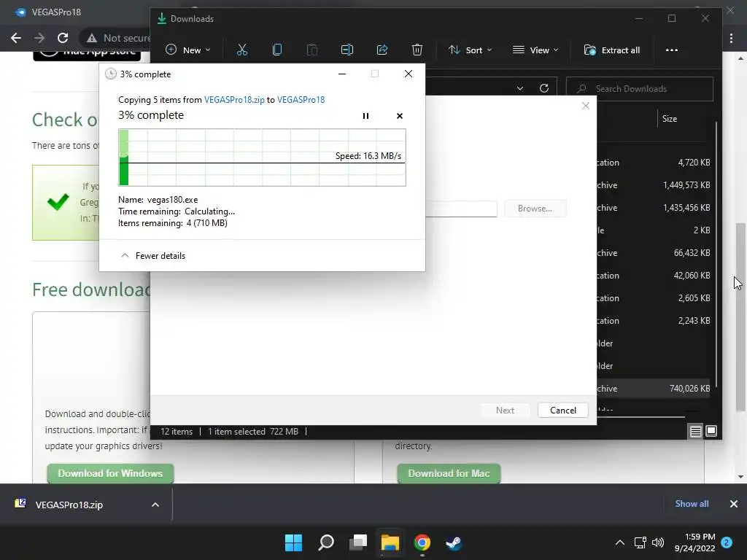
Task: Click the Copy icon in Explorer toolbar
Action: click(x=276, y=50)
